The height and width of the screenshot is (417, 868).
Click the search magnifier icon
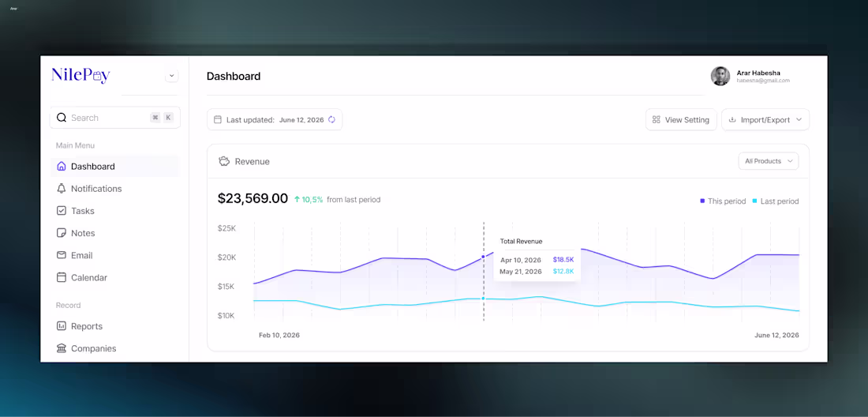62,118
